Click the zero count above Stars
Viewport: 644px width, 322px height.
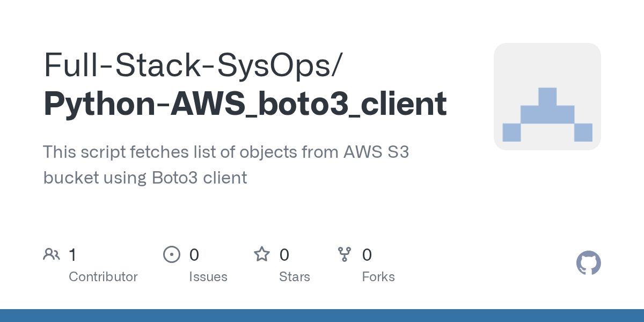tap(284, 254)
